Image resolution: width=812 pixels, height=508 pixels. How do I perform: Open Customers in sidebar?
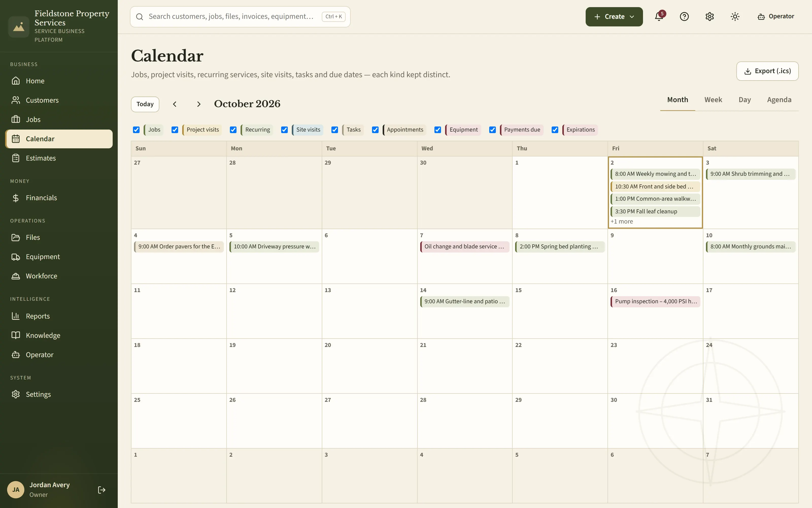point(59,100)
